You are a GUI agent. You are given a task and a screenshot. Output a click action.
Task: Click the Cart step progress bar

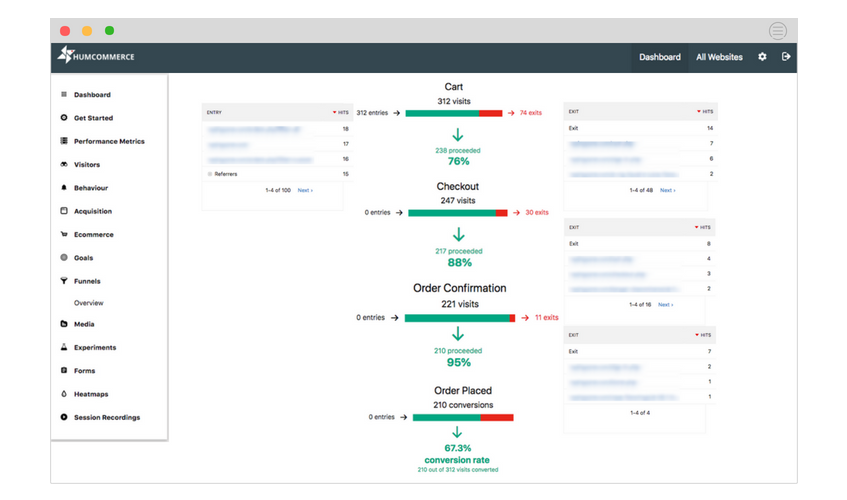(x=454, y=113)
